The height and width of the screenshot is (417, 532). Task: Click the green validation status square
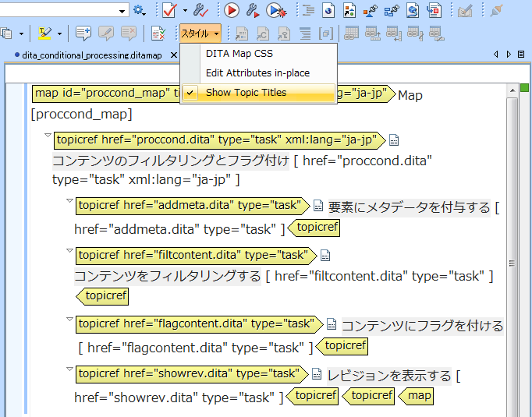524,88
